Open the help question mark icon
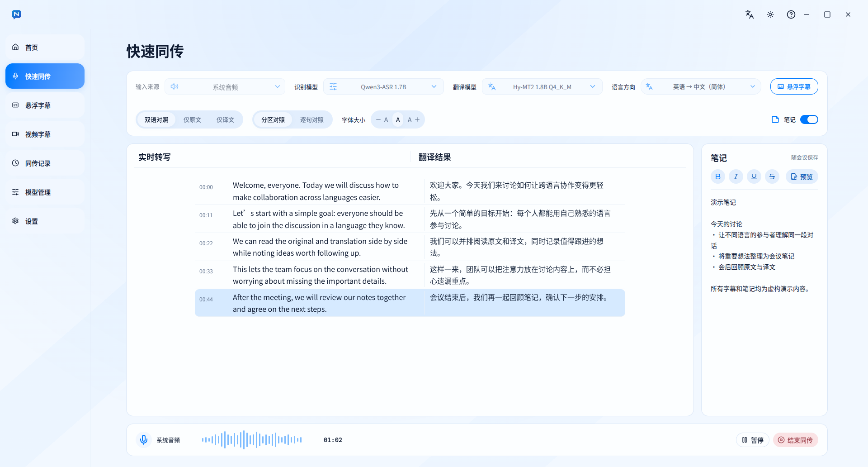Screen dimensions: 868x467 click(x=791, y=14)
